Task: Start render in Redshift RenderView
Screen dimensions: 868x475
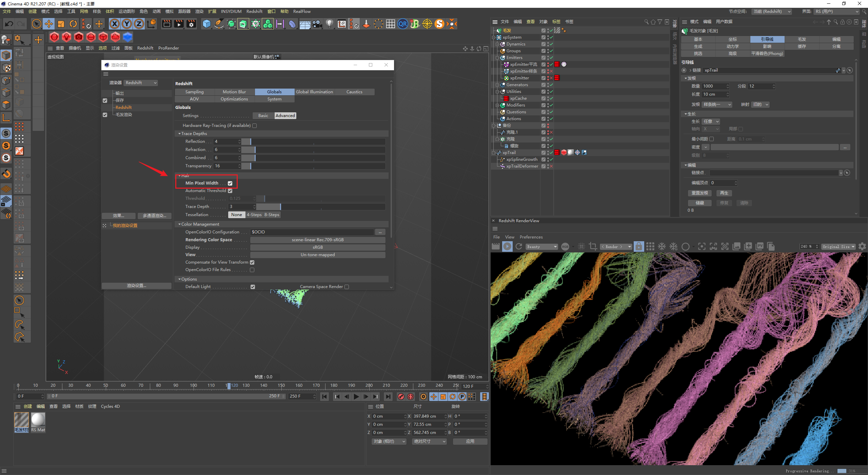Action: point(507,247)
